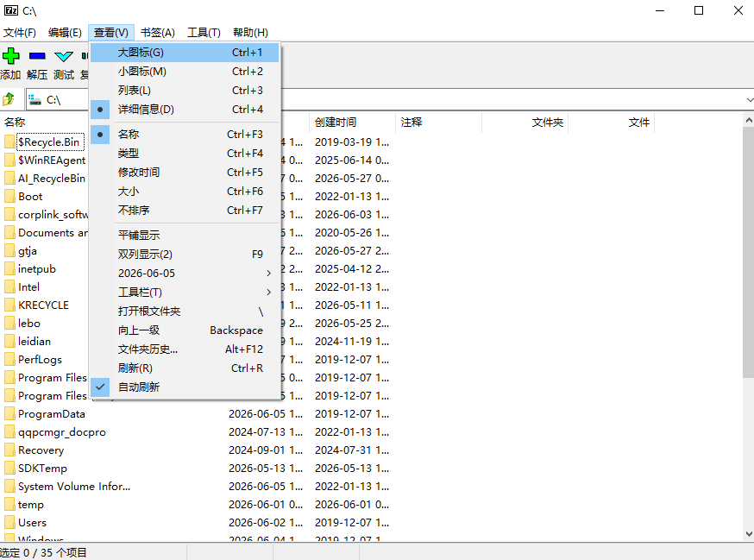This screenshot has height=560, width=754.
Task: Click folder icon next to KRECYCLE
Action: click(9, 305)
